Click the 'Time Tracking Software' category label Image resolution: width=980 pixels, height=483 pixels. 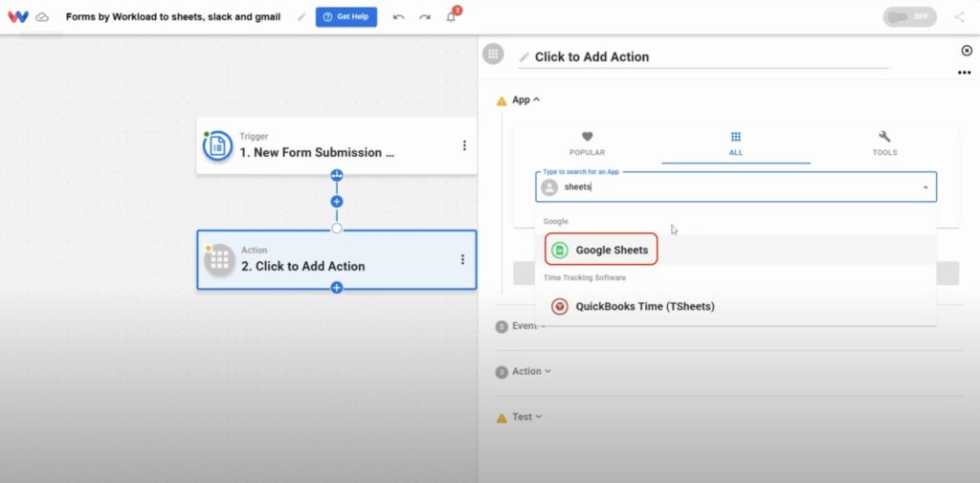(585, 277)
